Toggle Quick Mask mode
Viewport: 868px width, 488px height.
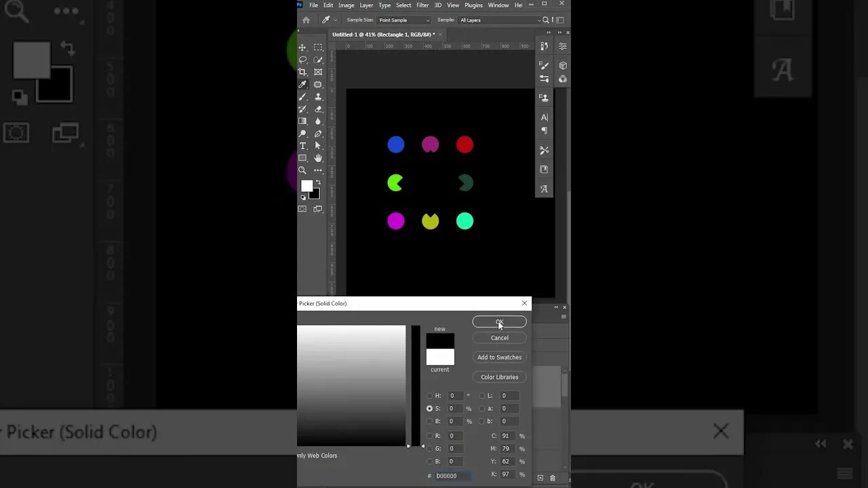pyautogui.click(x=302, y=209)
